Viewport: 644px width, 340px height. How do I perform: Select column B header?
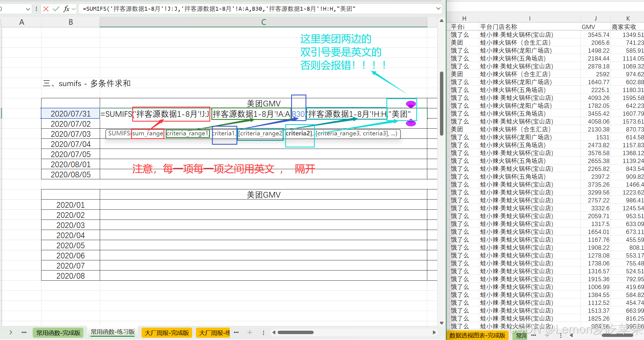[71, 22]
